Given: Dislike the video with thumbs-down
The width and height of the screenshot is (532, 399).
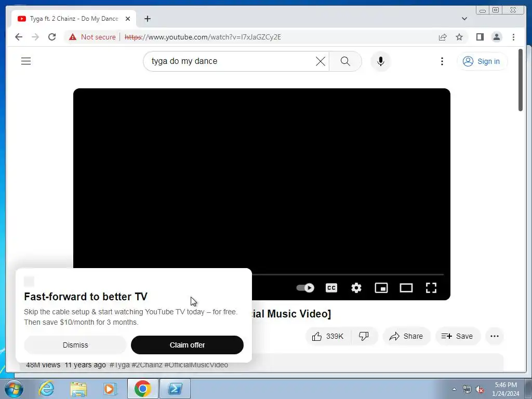Looking at the screenshot, I should click(364, 336).
